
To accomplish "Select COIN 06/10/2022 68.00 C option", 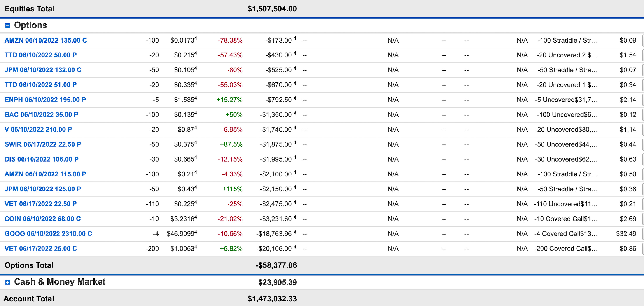I will coord(42,219).
